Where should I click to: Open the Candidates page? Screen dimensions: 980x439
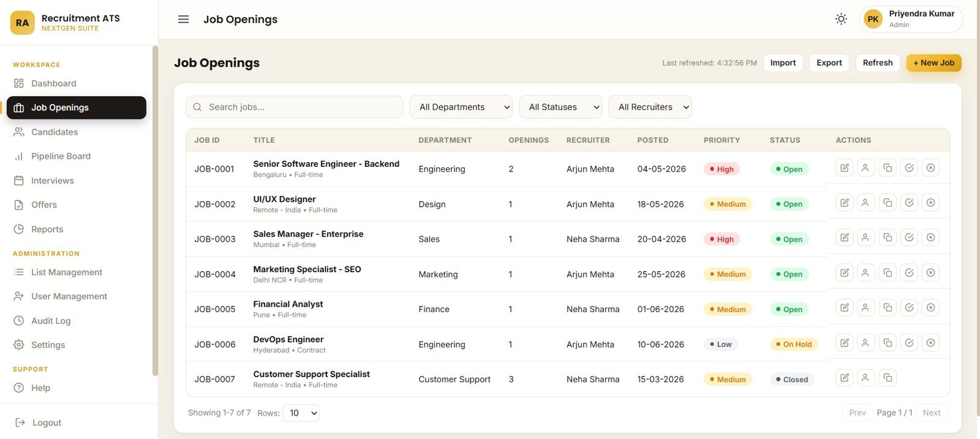[x=77, y=132]
